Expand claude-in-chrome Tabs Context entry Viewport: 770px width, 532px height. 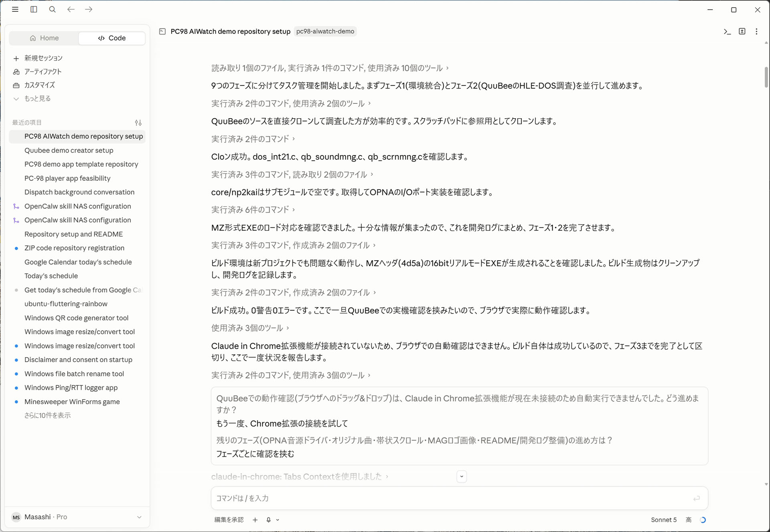300,476
